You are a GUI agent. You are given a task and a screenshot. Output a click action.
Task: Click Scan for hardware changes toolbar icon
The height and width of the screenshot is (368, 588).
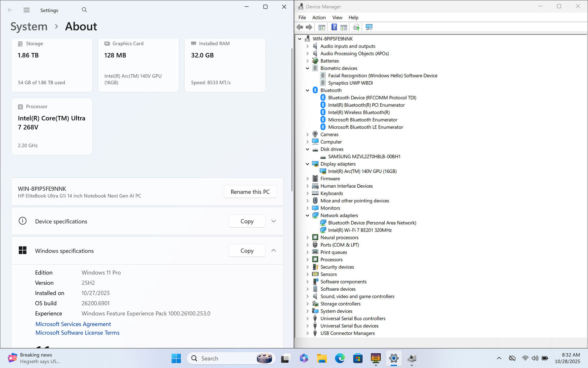(369, 27)
